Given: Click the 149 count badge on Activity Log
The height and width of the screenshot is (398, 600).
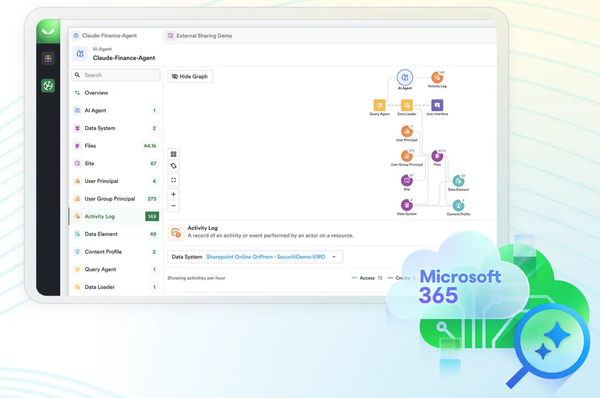Looking at the screenshot, I should click(152, 216).
